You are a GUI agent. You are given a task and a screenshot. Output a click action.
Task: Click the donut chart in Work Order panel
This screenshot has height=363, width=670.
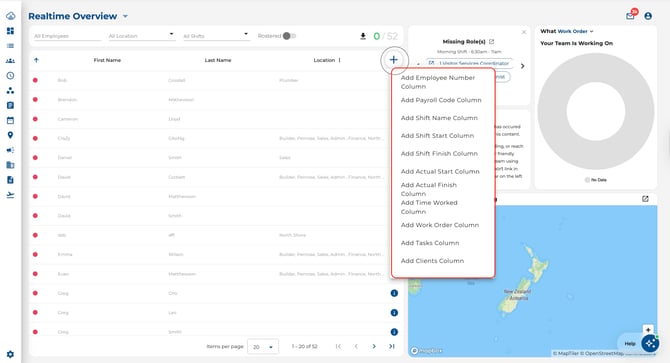click(596, 111)
